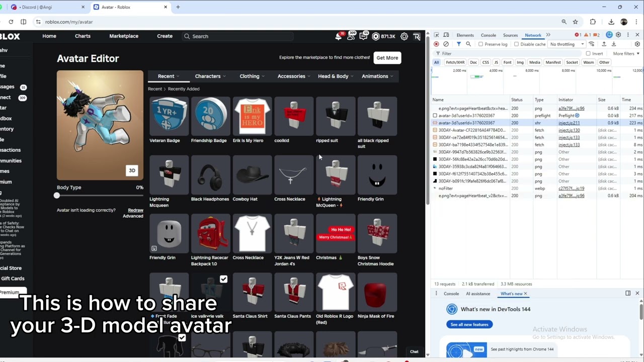Open Roblox notifications bell
This screenshot has width=644, height=362.
[x=339, y=36]
